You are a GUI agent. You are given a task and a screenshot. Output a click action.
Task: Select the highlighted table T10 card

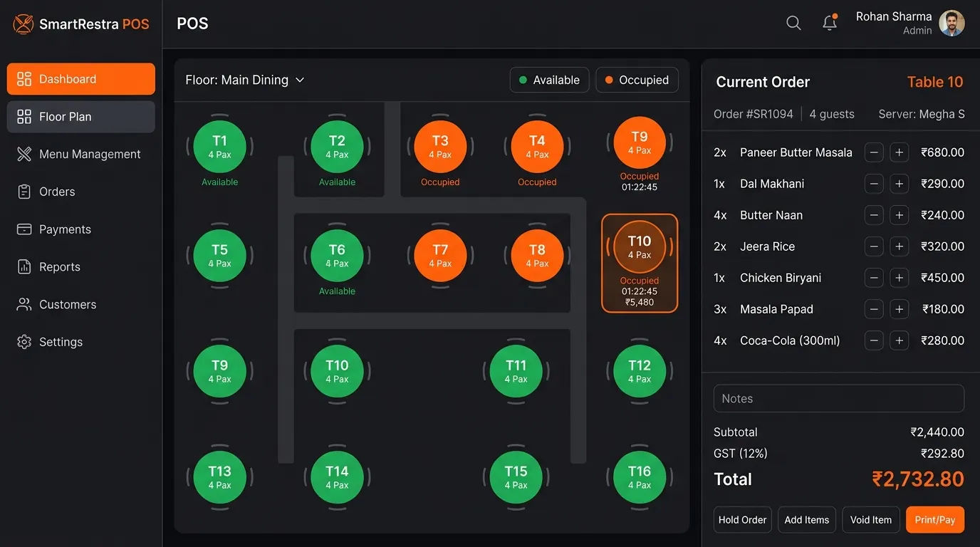click(x=640, y=264)
